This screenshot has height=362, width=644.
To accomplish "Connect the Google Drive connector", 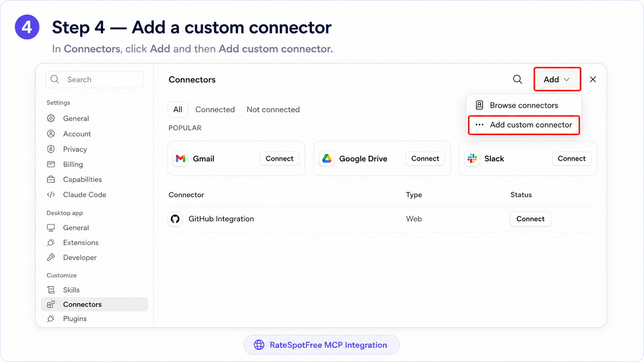I will (425, 158).
